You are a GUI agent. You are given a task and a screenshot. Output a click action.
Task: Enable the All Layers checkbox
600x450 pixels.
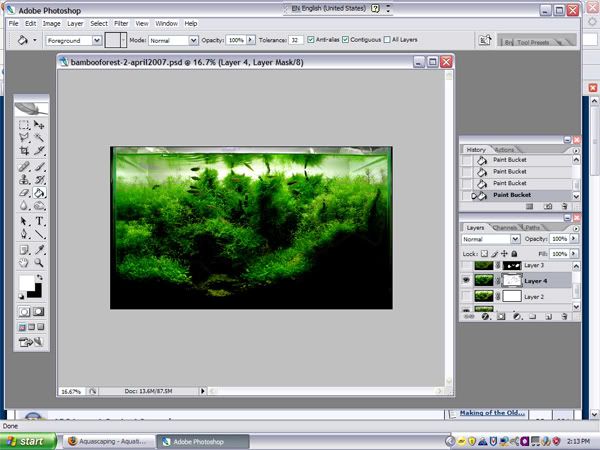[x=387, y=39]
